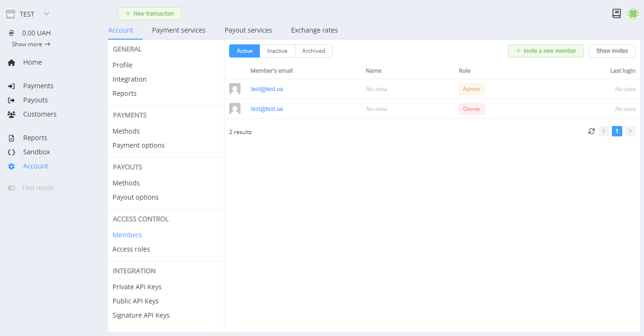Click the refresh icon near pagination

coord(591,131)
